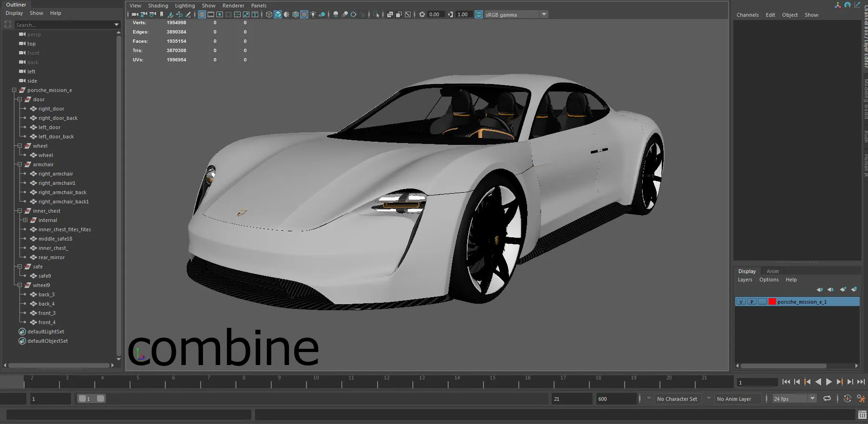Toggle the viewport grid icon
This screenshot has width=868, height=424.
(x=202, y=14)
